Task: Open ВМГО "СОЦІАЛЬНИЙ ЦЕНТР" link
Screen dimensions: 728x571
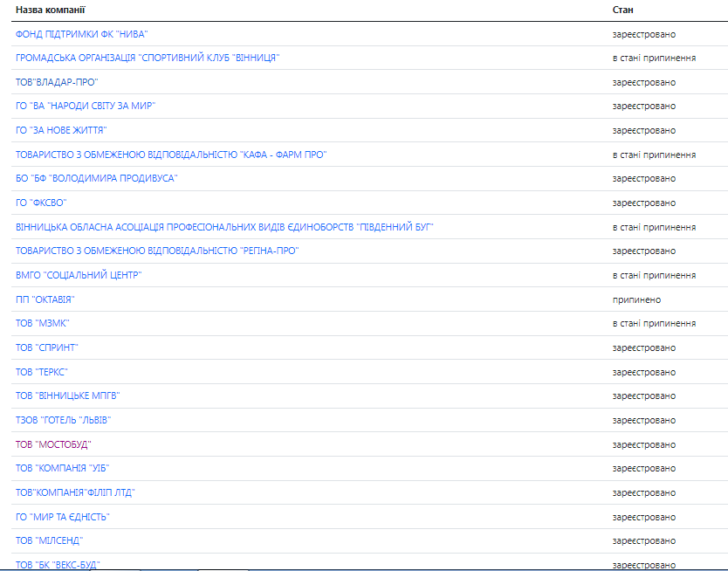Action: 79,275
